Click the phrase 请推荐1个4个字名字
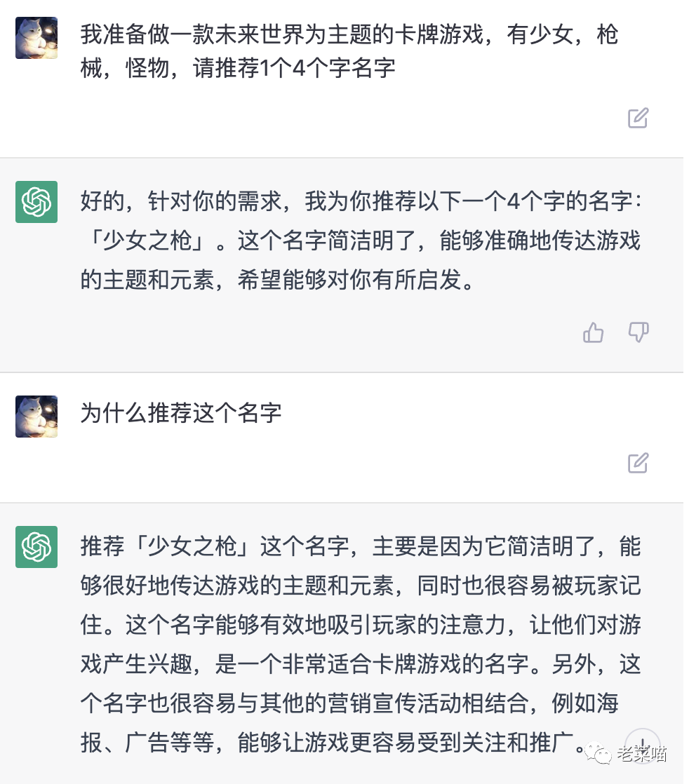689x784 pixels. tap(295, 68)
